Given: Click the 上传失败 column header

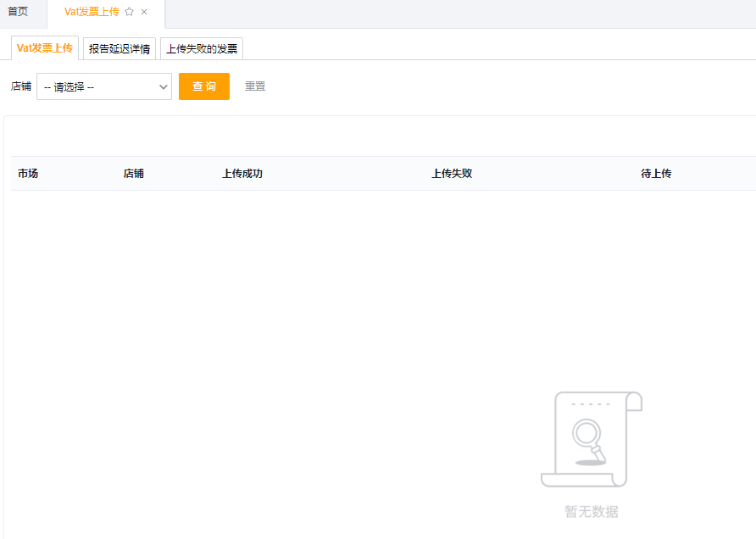Looking at the screenshot, I should pos(452,174).
